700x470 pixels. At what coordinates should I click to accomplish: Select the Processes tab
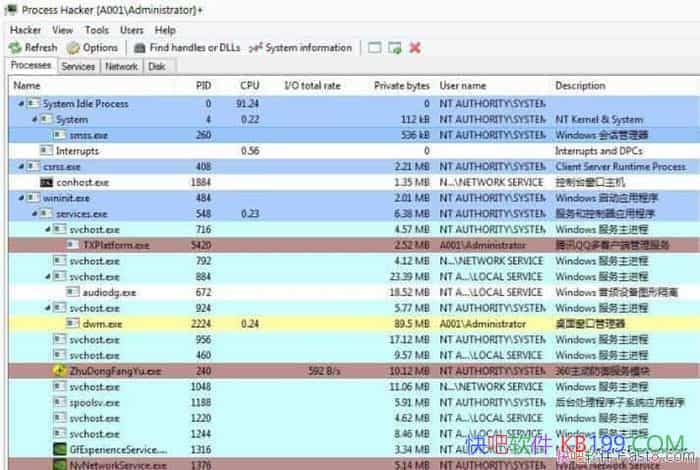pyautogui.click(x=31, y=65)
